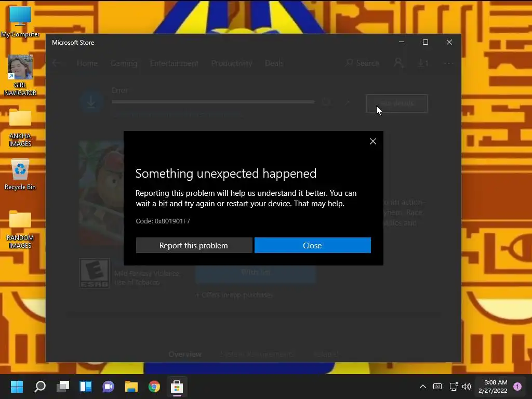Click the volume speaker tray icon
The image size is (532, 399).
click(467, 387)
